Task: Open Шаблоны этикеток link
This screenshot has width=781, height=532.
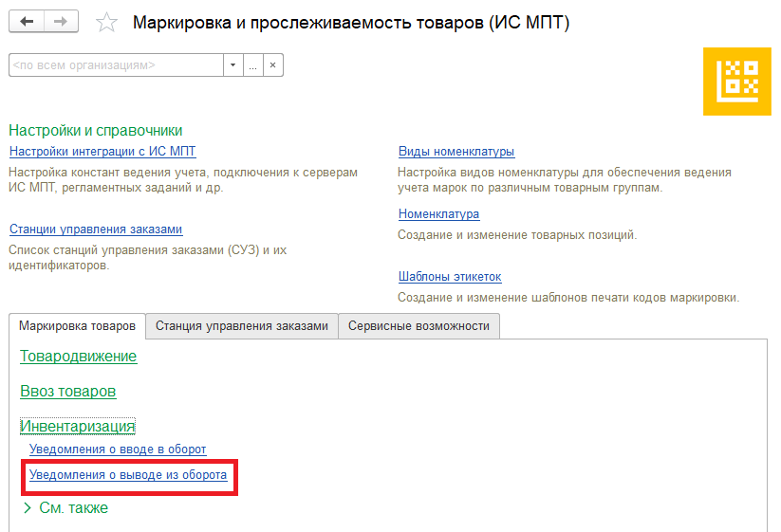Action: 450,277
